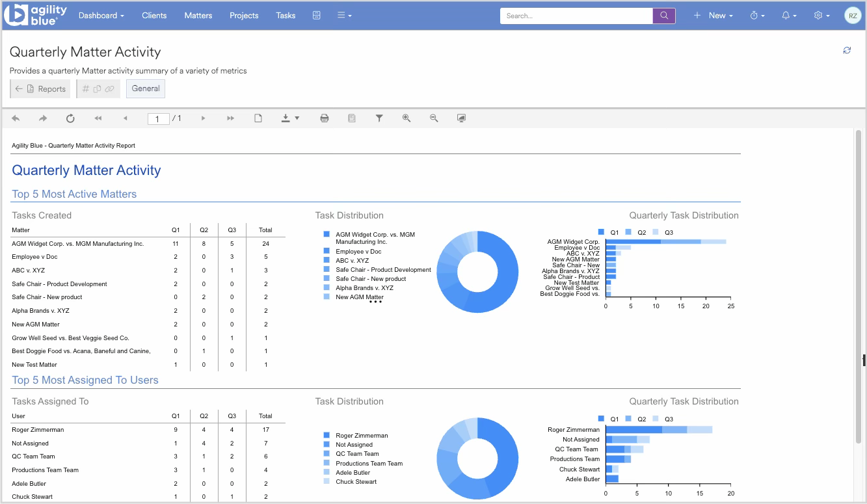Click Alpha Brands v. XYZ in Tasks Created table
Screen dimensions: 867x504
[x=40, y=311]
